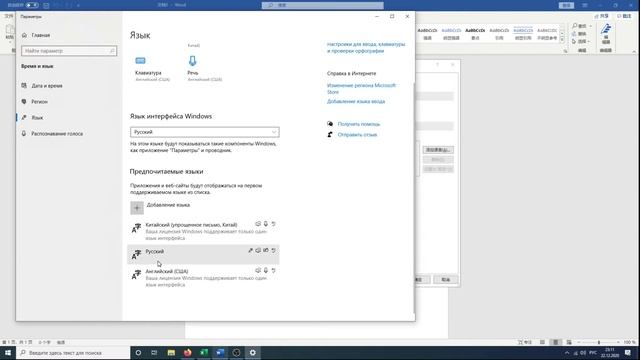Expand Word styles gallery more arrow
This screenshot has height=360, width=640.
point(562,40)
